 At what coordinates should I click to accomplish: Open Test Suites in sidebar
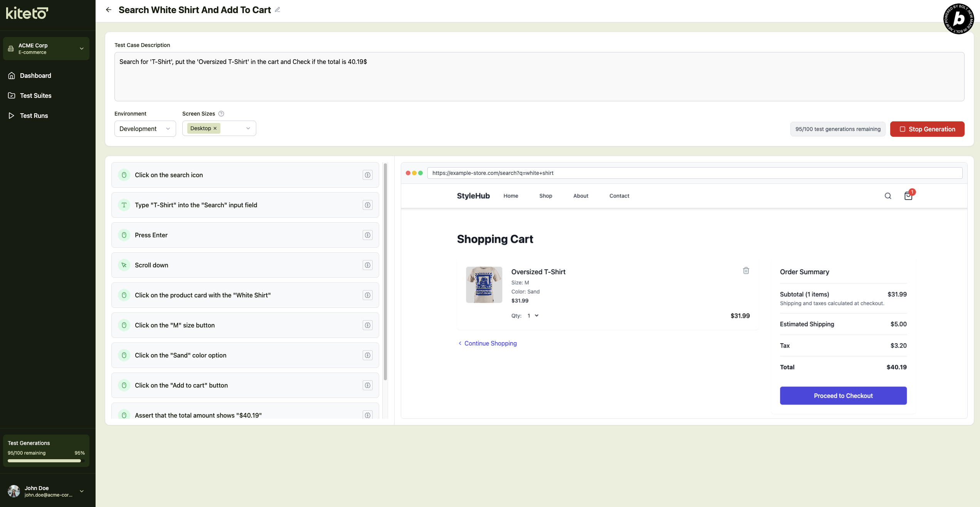pos(35,96)
